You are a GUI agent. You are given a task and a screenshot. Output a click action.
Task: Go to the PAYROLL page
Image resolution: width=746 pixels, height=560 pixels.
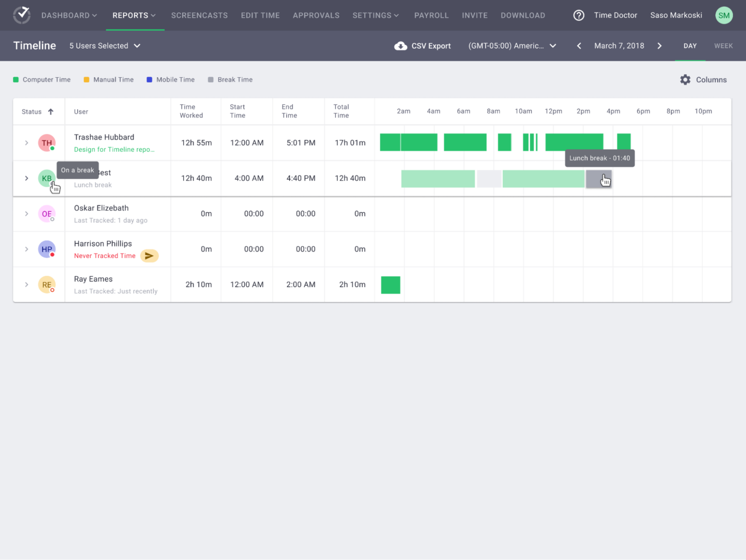coord(431,15)
